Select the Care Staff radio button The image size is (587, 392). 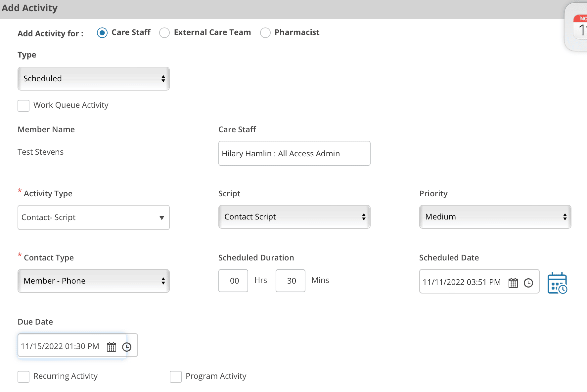tap(102, 33)
